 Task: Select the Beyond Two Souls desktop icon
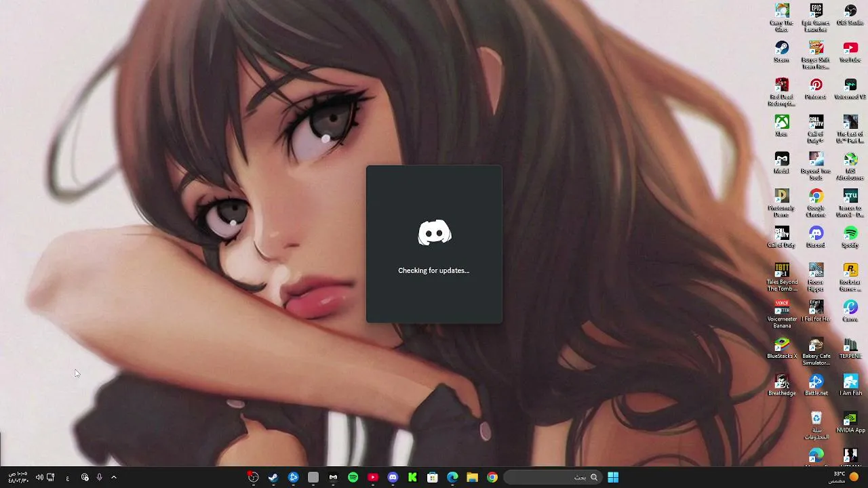coord(816,167)
